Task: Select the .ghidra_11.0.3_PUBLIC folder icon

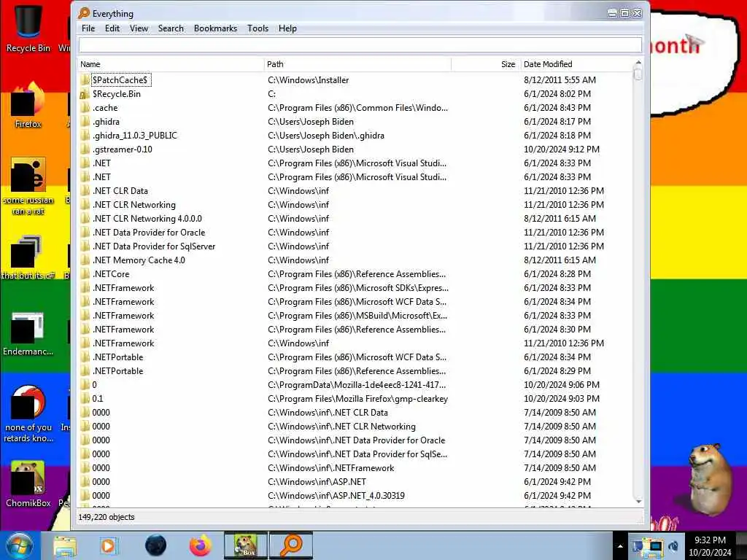Action: (x=85, y=135)
